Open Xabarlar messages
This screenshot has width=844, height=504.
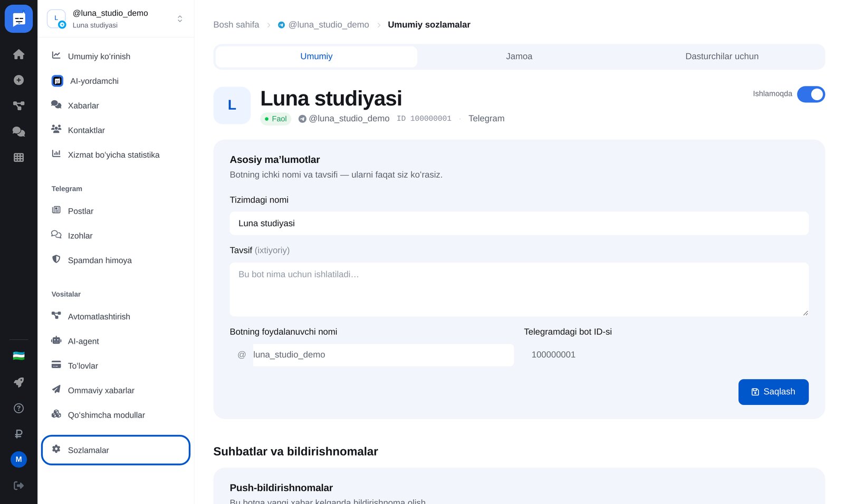(x=116, y=105)
